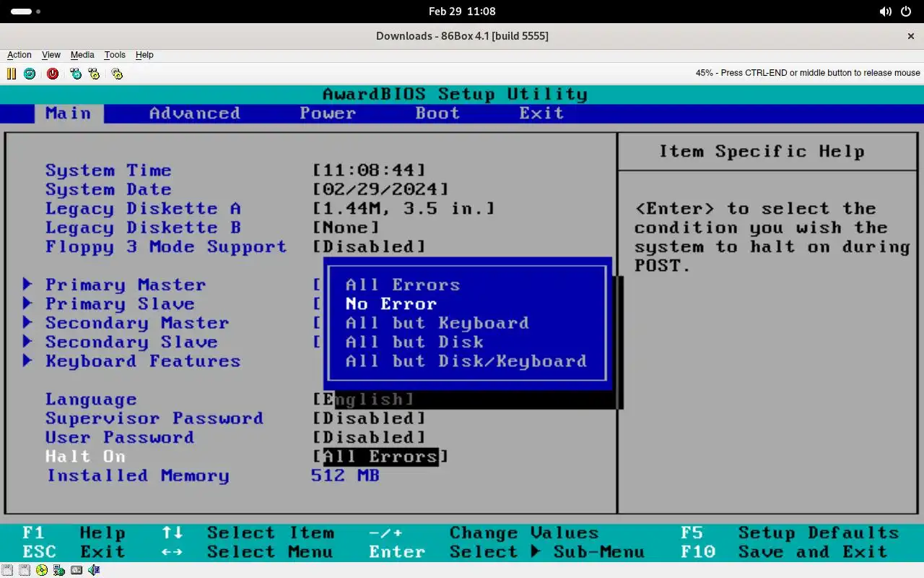Open the View menu
The width and height of the screenshot is (924, 578).
coord(51,55)
